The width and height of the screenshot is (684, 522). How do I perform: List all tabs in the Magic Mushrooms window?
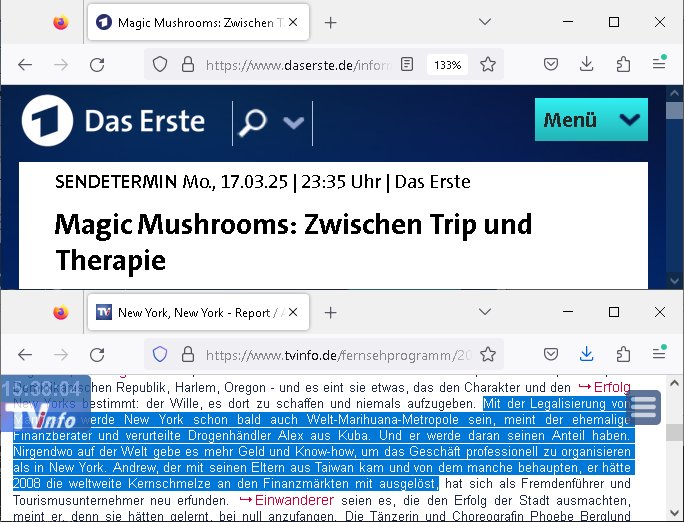click(x=484, y=22)
